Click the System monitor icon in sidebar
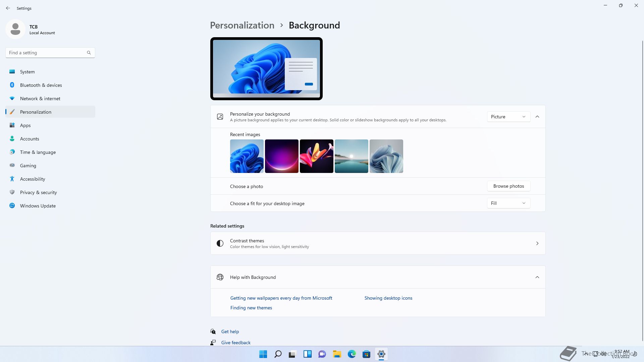 [x=12, y=72]
